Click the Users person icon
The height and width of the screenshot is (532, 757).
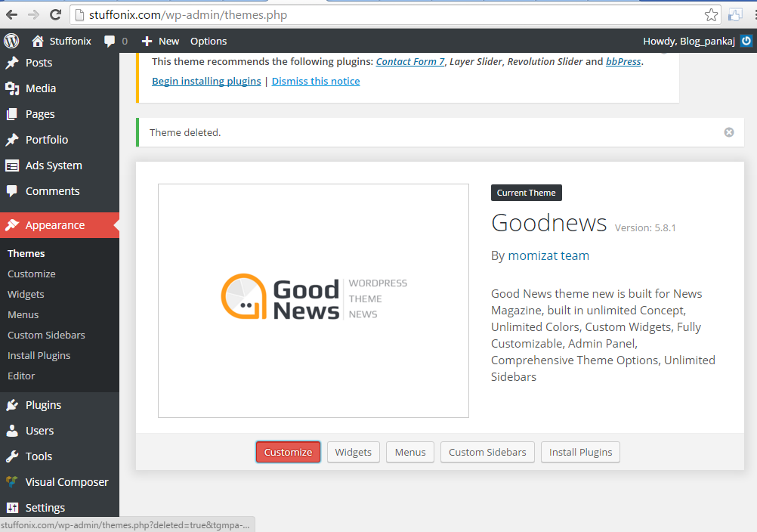point(12,431)
